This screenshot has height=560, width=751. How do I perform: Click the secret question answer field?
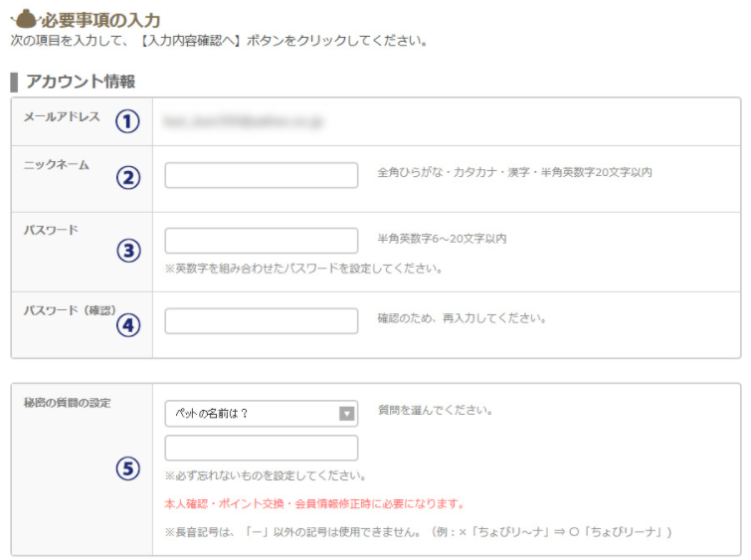[x=261, y=448]
